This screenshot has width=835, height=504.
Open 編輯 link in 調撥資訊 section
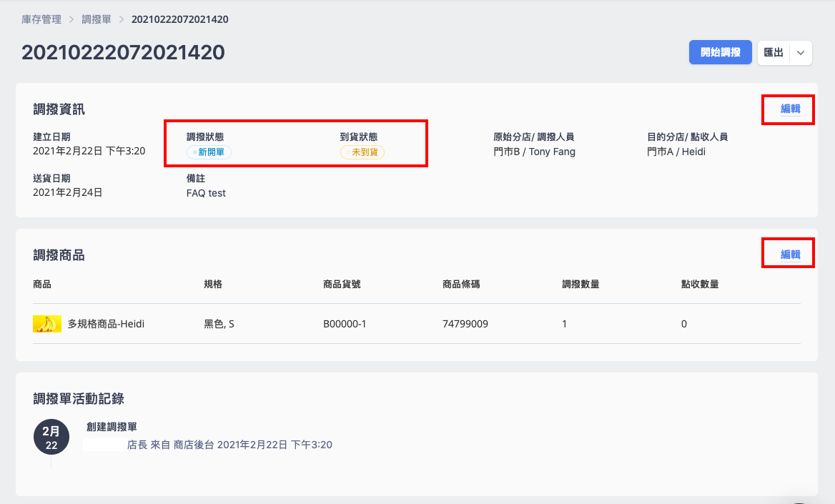790,109
